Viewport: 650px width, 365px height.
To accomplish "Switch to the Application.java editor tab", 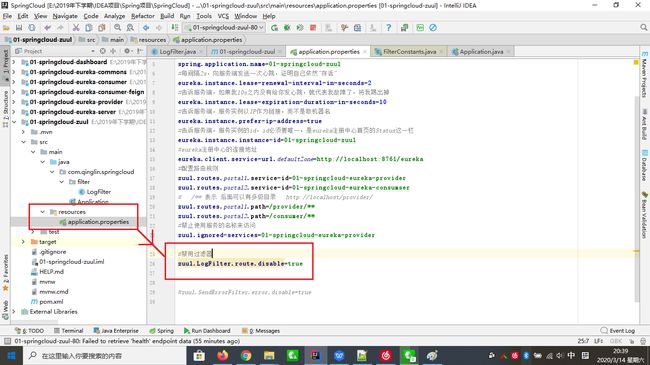I will click(481, 51).
